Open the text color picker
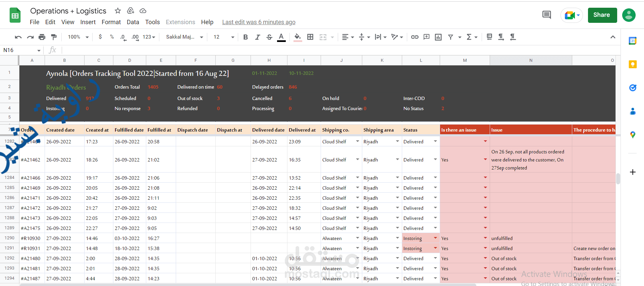The width and height of the screenshot is (644, 286). (x=281, y=37)
